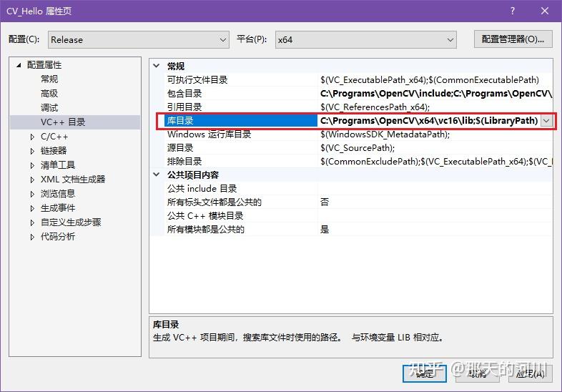Click the 确定 button
The width and height of the screenshot is (562, 392).
click(425, 373)
